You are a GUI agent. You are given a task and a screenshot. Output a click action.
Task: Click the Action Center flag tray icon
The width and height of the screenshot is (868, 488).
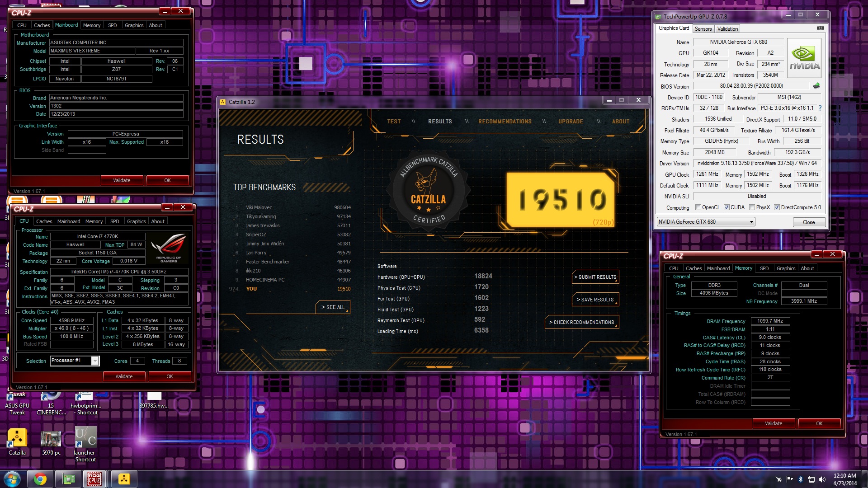(x=789, y=479)
